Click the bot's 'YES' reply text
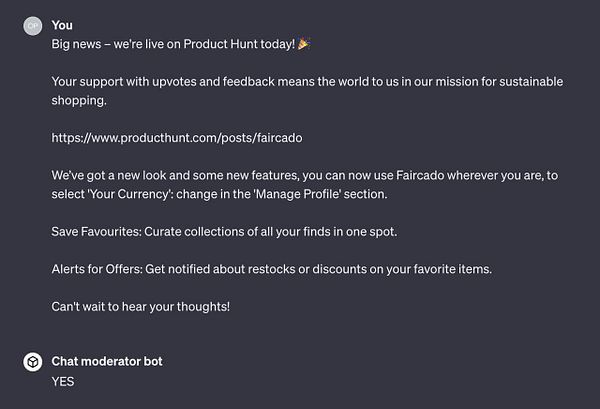 click(x=63, y=381)
